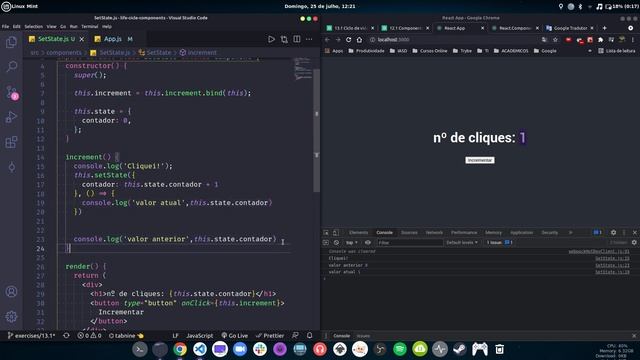This screenshot has height=360, width=640.
Task: Open the 'Lista de leitura' reading list
Action: pos(617,51)
